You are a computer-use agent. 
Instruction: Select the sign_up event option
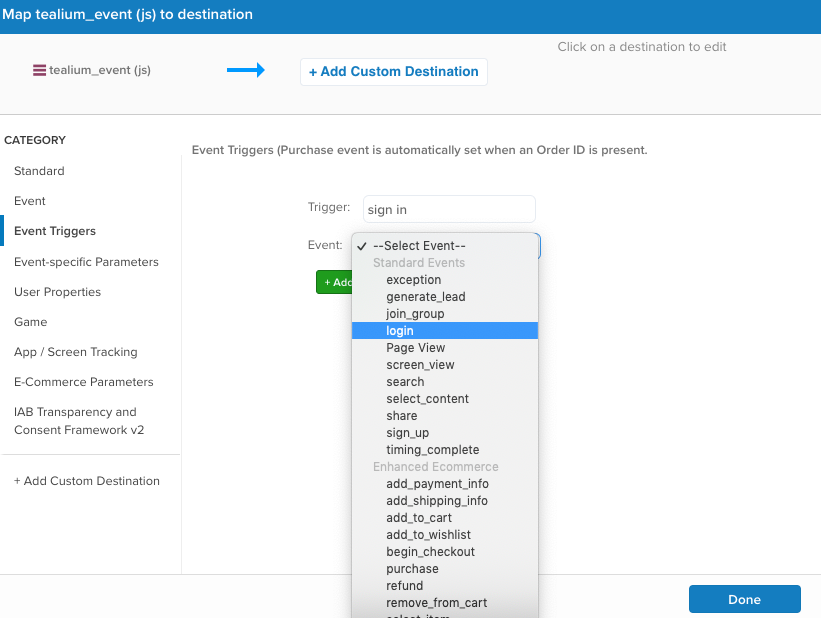pyautogui.click(x=407, y=433)
